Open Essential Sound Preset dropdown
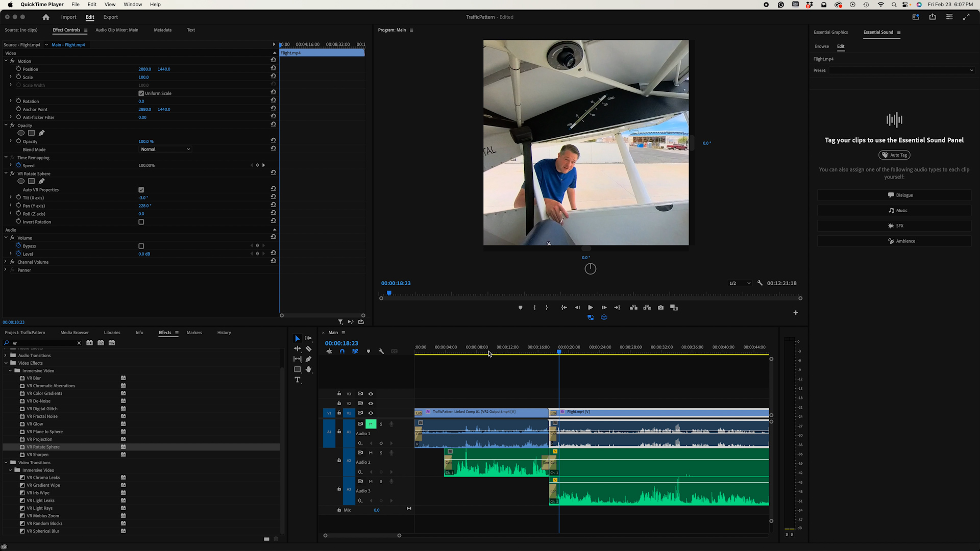 [x=901, y=70]
